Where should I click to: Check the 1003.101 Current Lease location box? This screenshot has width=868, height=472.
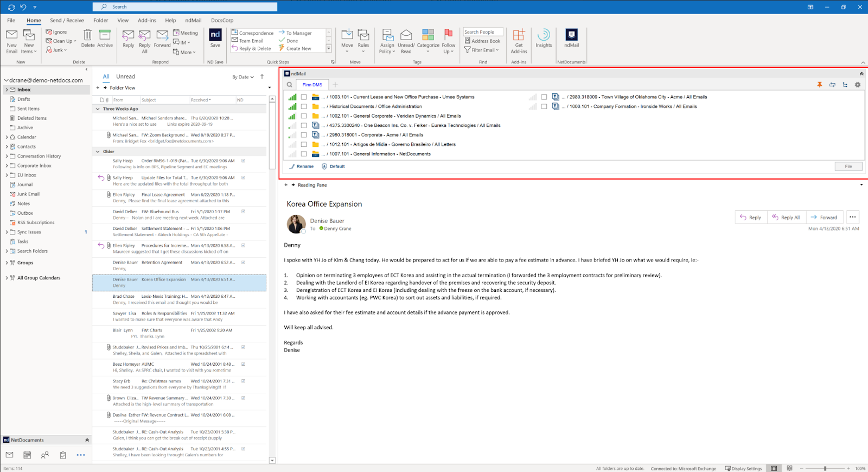coord(304,97)
